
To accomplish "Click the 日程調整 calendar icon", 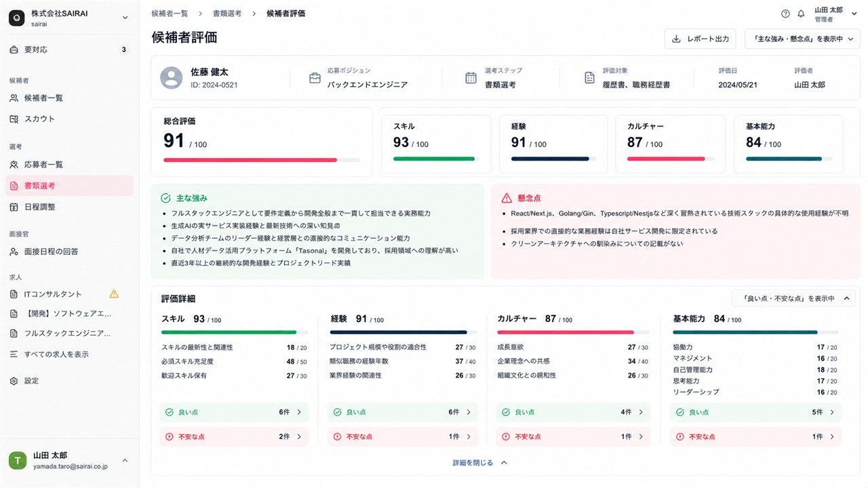I will pyautogui.click(x=14, y=207).
